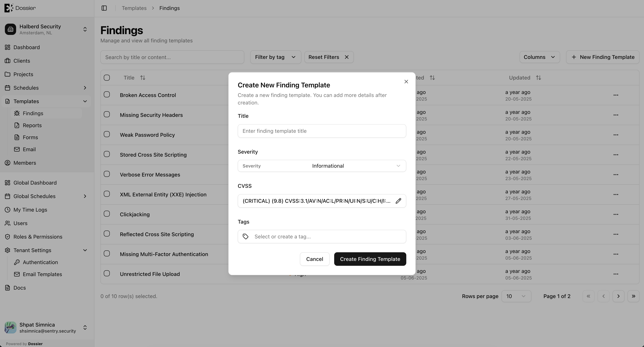Go to next page arrow
The height and width of the screenshot is (347, 644).
pos(618,296)
